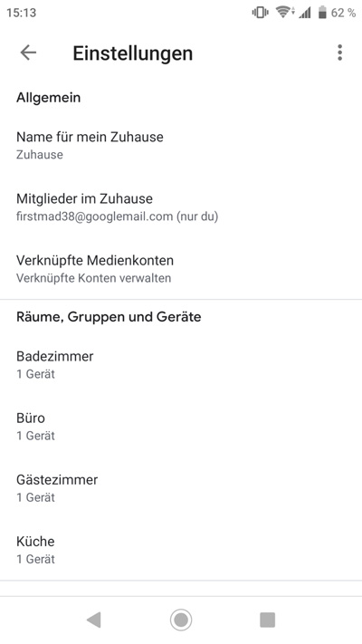Tap the Einstellungen page title
The height and width of the screenshot is (644, 362).
(x=132, y=53)
